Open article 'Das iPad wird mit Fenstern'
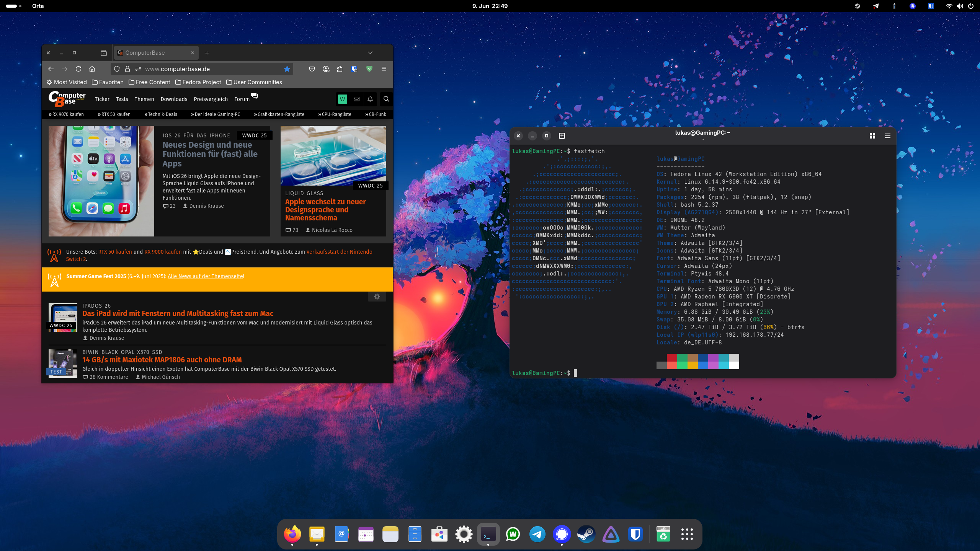This screenshot has height=551, width=980. (178, 313)
